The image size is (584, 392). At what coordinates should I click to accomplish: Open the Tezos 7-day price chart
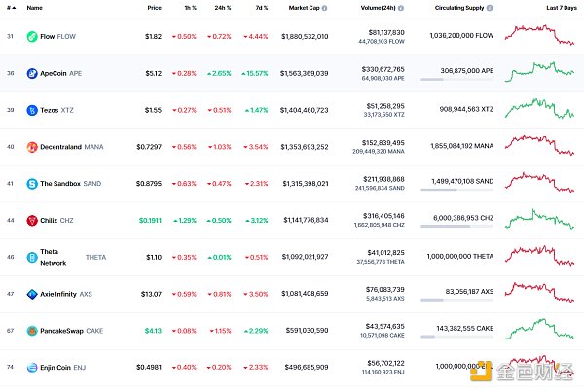coord(540,109)
